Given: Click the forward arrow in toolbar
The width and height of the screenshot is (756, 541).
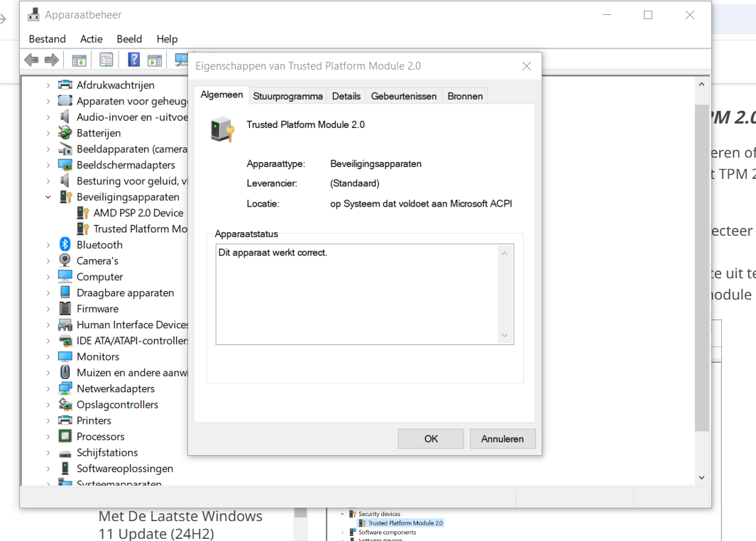Looking at the screenshot, I should [x=52, y=60].
